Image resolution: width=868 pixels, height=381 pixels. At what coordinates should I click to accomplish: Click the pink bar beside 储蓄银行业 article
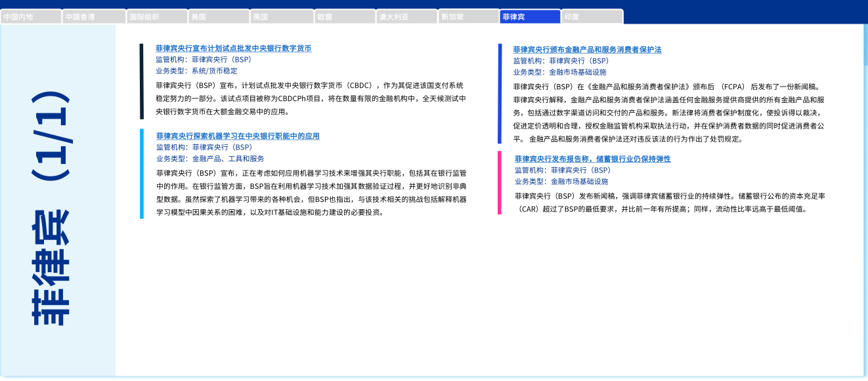[x=499, y=183]
